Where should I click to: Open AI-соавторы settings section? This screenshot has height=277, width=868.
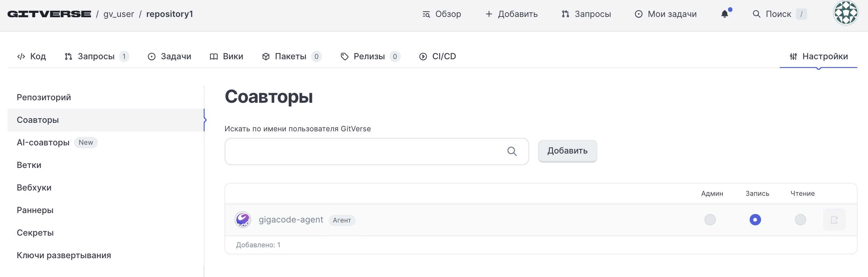(x=106, y=142)
